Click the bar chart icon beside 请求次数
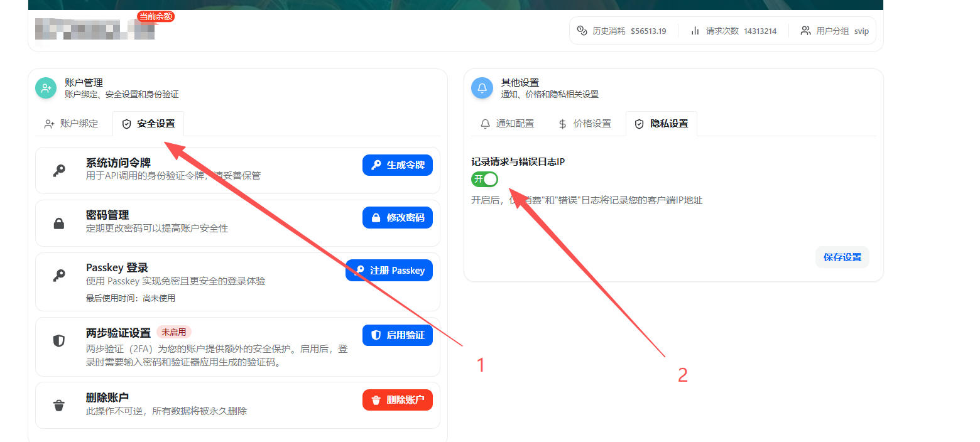980x442 pixels. click(694, 30)
